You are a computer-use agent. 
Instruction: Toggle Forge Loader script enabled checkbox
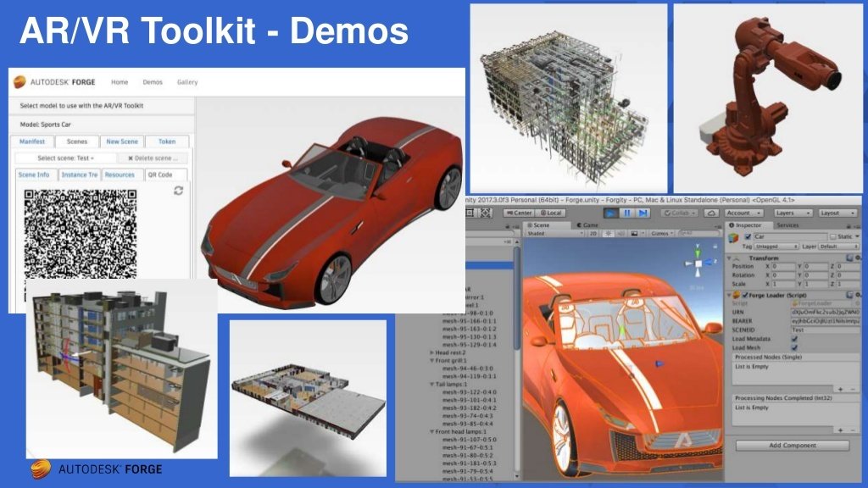tap(745, 296)
